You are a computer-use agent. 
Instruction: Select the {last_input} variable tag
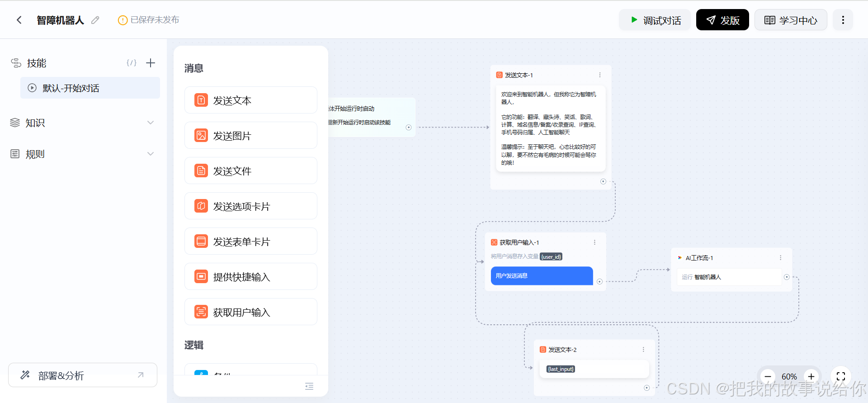(x=561, y=369)
